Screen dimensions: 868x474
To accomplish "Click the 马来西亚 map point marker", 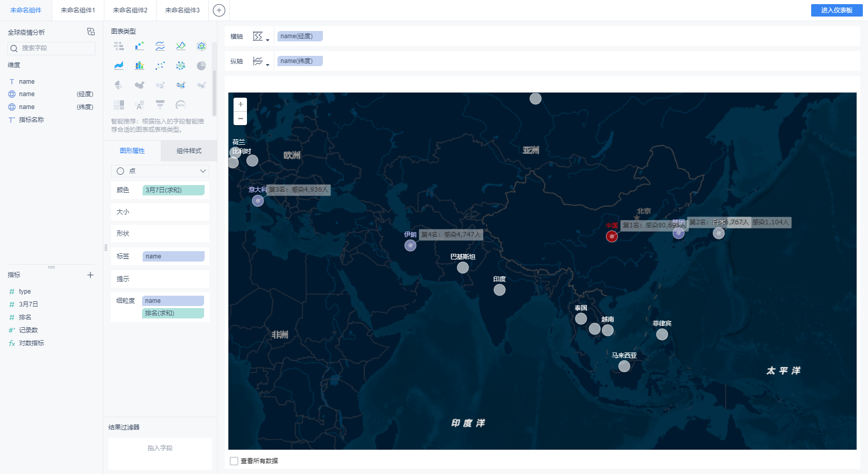I will 624,366.
